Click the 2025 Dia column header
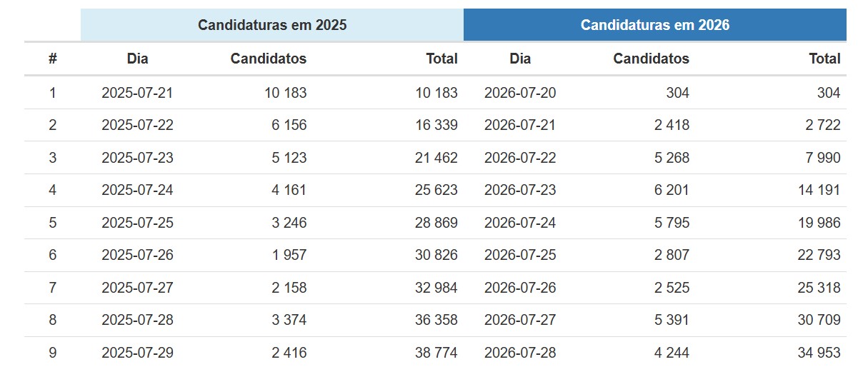 (137, 59)
